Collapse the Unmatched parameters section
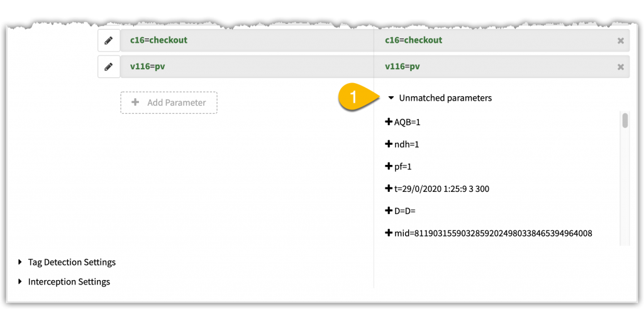This screenshot has height=309, width=644. (x=391, y=98)
